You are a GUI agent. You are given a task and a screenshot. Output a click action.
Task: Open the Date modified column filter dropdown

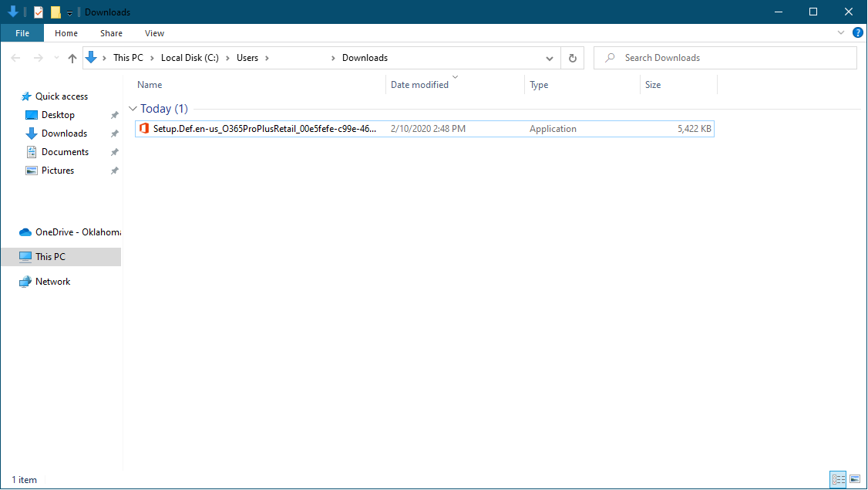455,77
